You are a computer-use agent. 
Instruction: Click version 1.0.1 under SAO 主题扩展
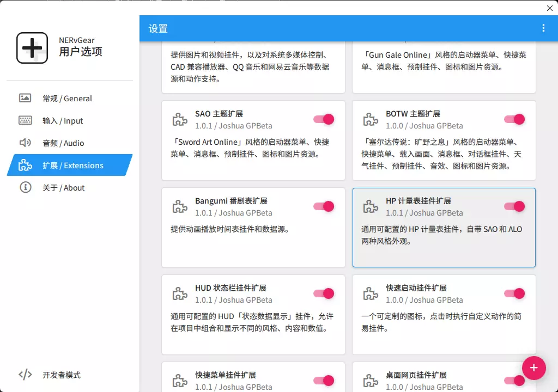click(x=204, y=126)
